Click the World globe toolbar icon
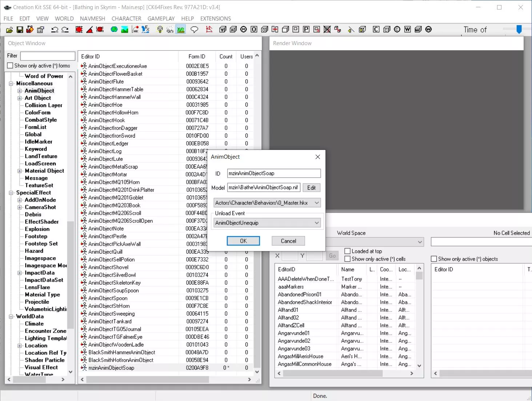 pos(114,29)
